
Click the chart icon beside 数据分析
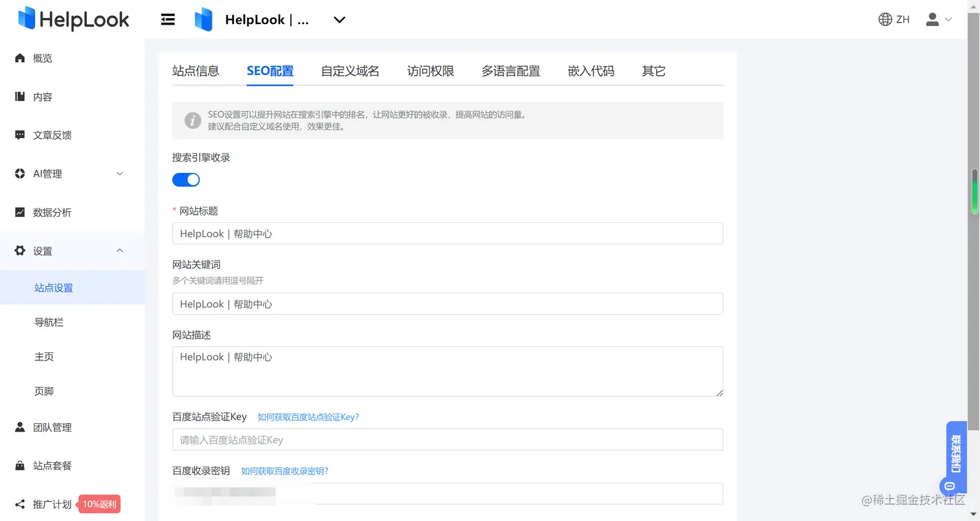coord(20,212)
